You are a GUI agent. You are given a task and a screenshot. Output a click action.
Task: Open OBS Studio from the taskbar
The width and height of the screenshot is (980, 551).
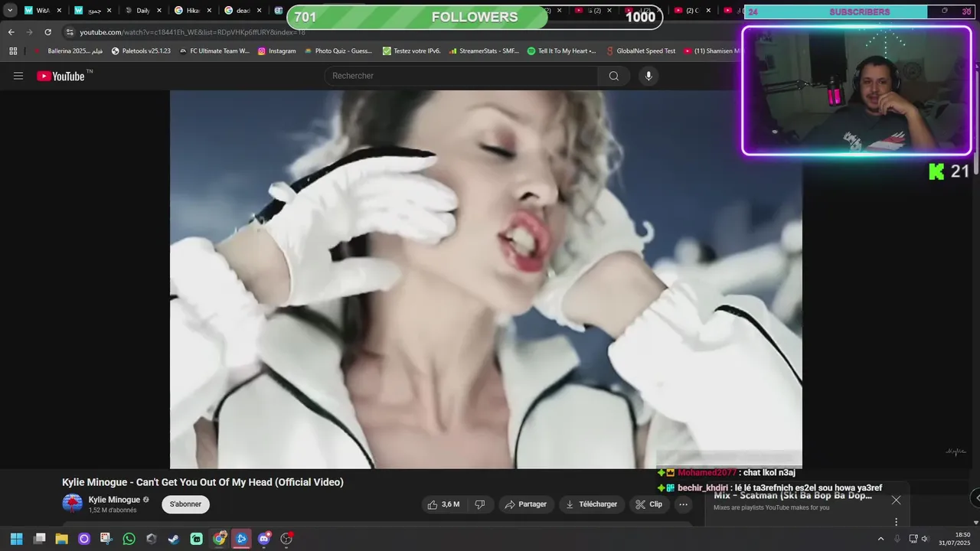point(287,539)
